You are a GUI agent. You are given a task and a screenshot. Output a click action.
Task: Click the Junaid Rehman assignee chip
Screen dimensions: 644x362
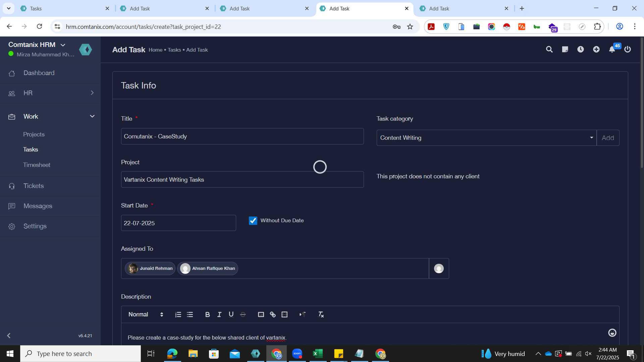(150, 268)
